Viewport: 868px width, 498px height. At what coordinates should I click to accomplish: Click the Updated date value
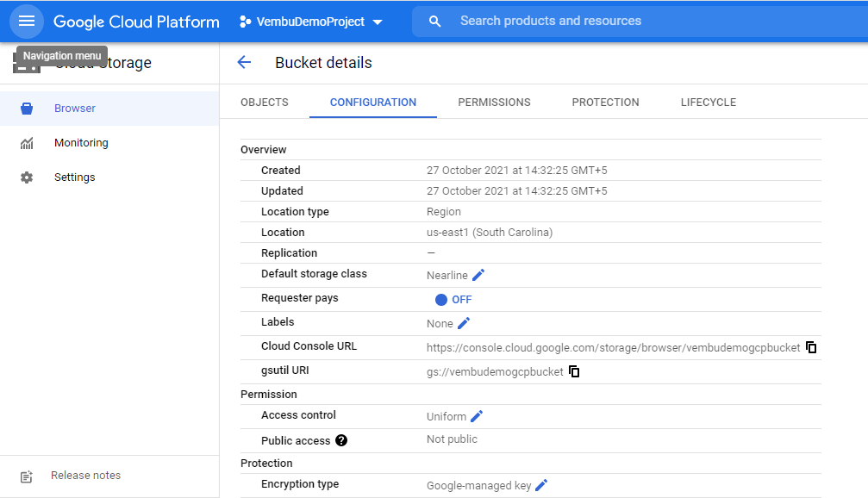pyautogui.click(x=516, y=191)
